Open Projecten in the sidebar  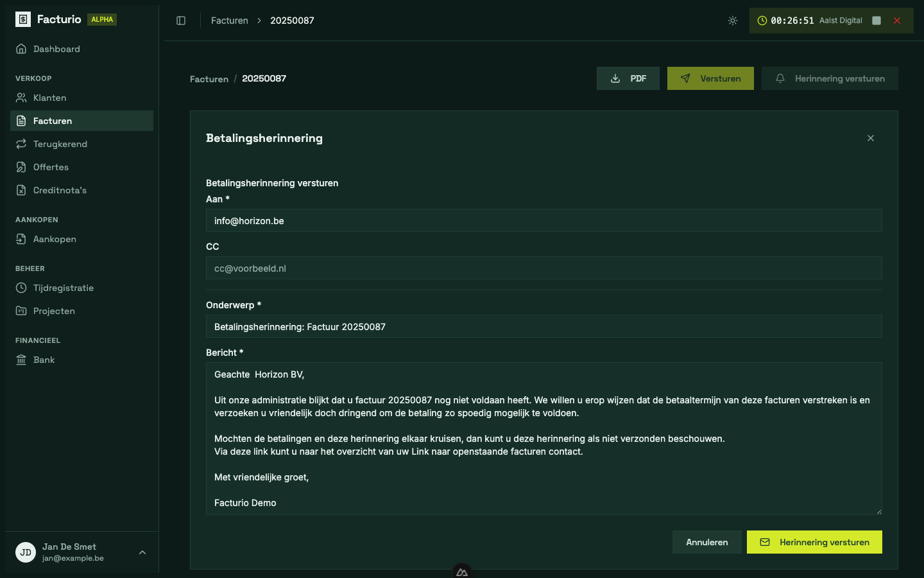point(81,311)
